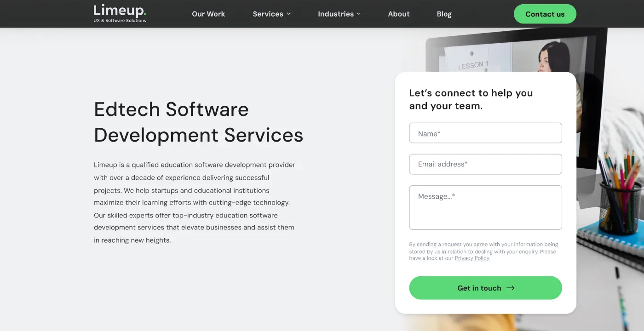Click the Limeup description paragraph text
644x331 pixels.
click(195, 202)
